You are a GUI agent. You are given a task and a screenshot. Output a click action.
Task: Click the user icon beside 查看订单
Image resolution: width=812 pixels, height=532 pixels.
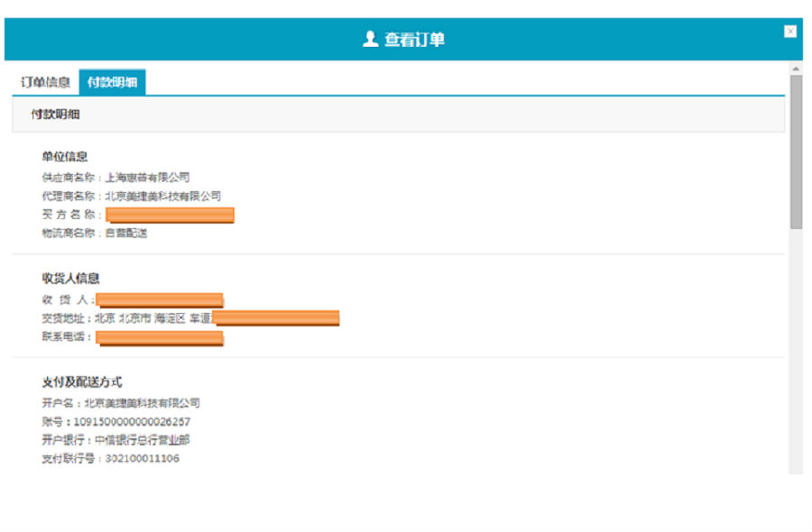[370, 40]
